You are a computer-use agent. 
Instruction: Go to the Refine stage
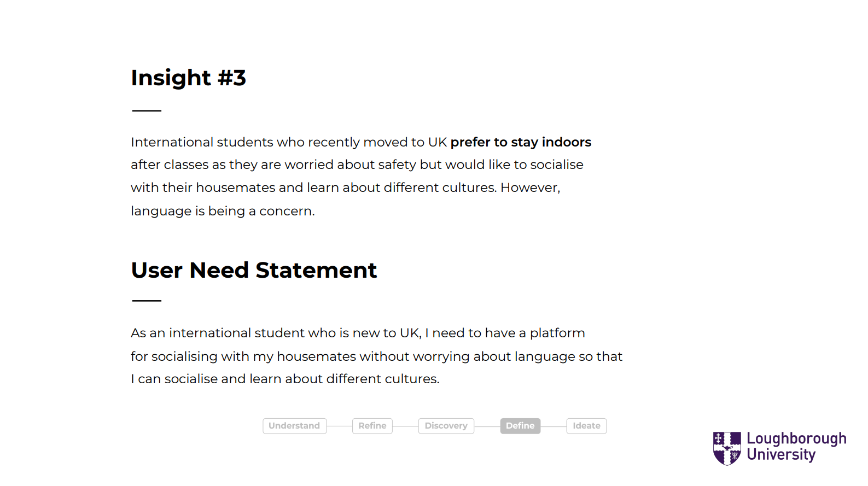(x=372, y=426)
